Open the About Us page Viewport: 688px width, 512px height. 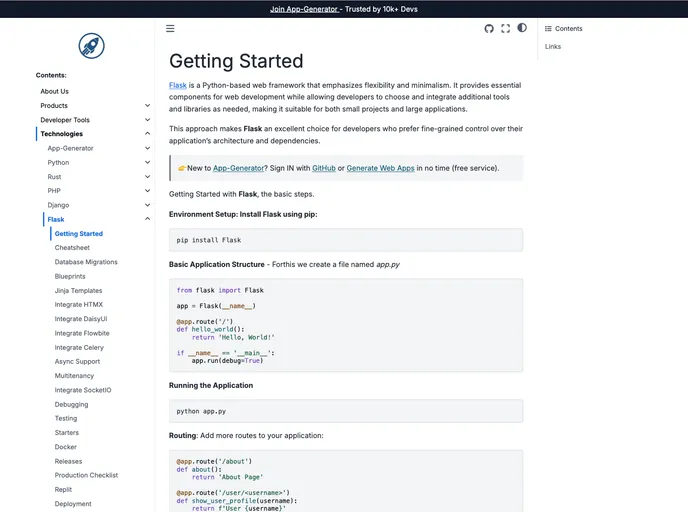click(x=54, y=91)
